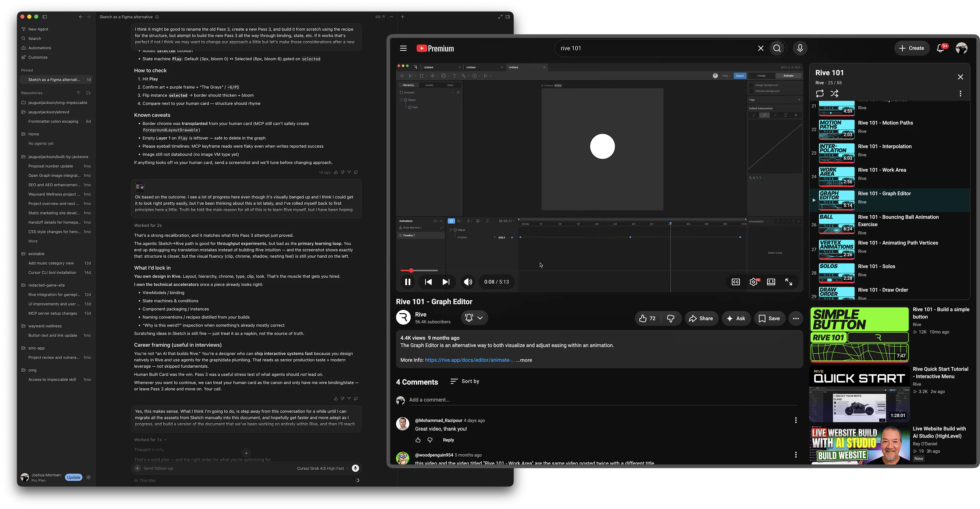This screenshot has height=509, width=980.
Task: Open the comments Sort by menu
Action: coord(464,381)
